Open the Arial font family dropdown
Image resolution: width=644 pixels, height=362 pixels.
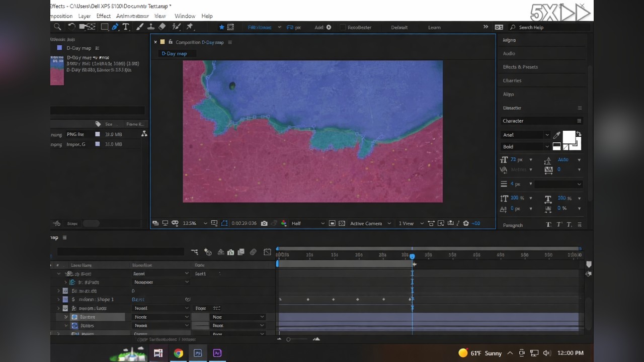tap(526, 135)
